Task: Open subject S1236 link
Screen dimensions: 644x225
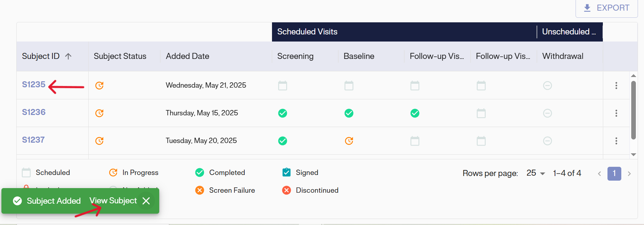Action: [34, 112]
